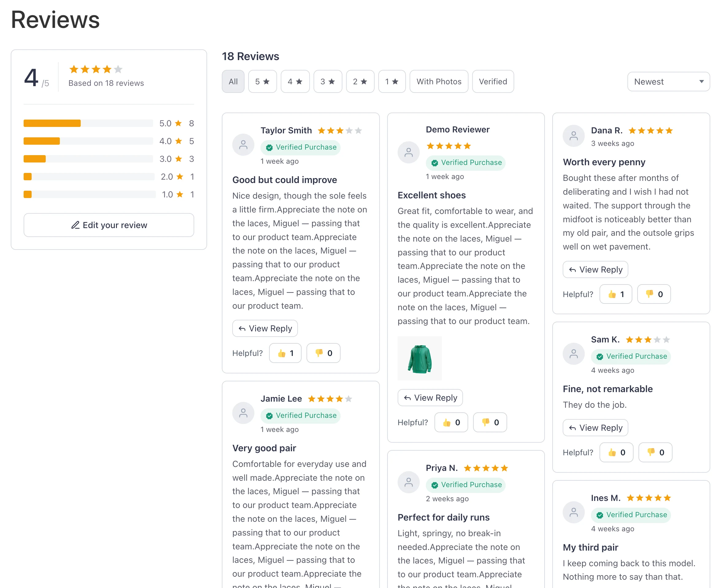
Task: Click Demo Reviewer's avatar icon
Action: pyautogui.click(x=408, y=152)
